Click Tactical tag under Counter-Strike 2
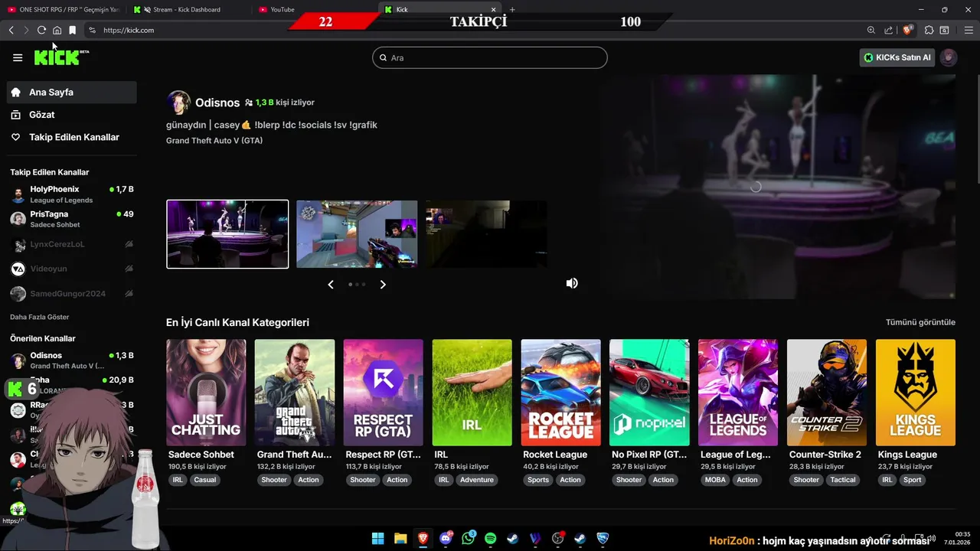The image size is (980, 551). pos(843,480)
